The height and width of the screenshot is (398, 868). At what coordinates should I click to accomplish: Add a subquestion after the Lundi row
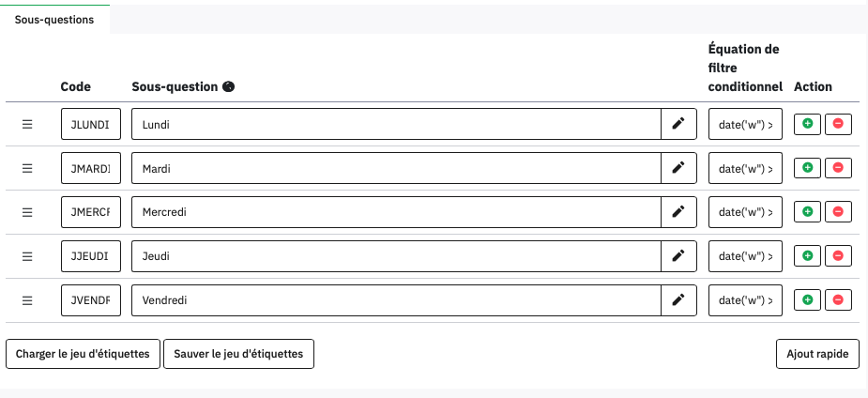click(807, 124)
